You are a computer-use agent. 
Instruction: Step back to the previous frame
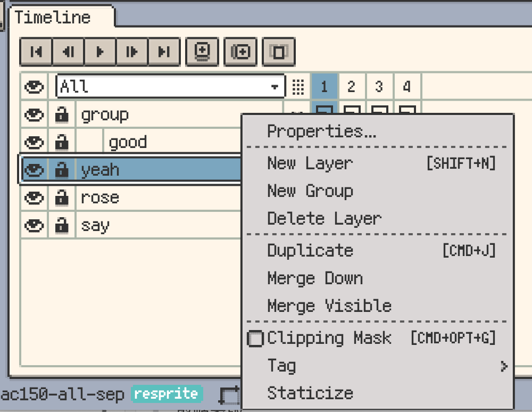68,52
